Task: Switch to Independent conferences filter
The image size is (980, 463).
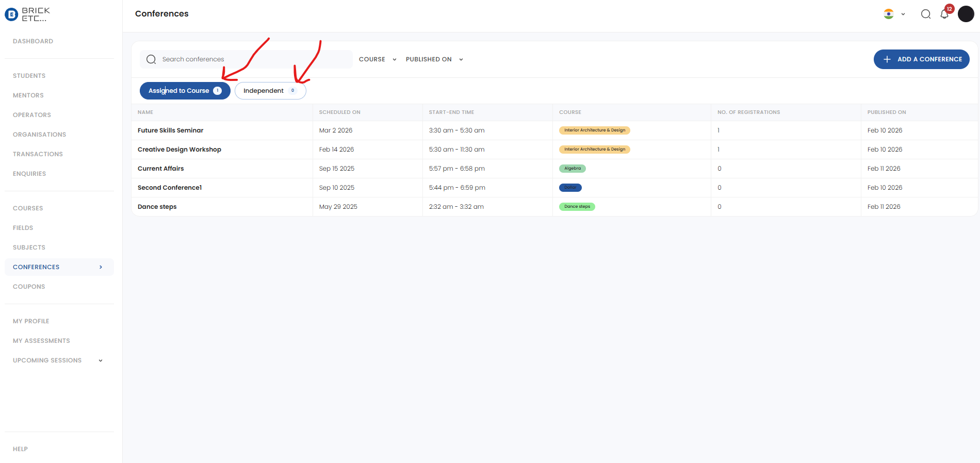Action: pyautogui.click(x=270, y=91)
